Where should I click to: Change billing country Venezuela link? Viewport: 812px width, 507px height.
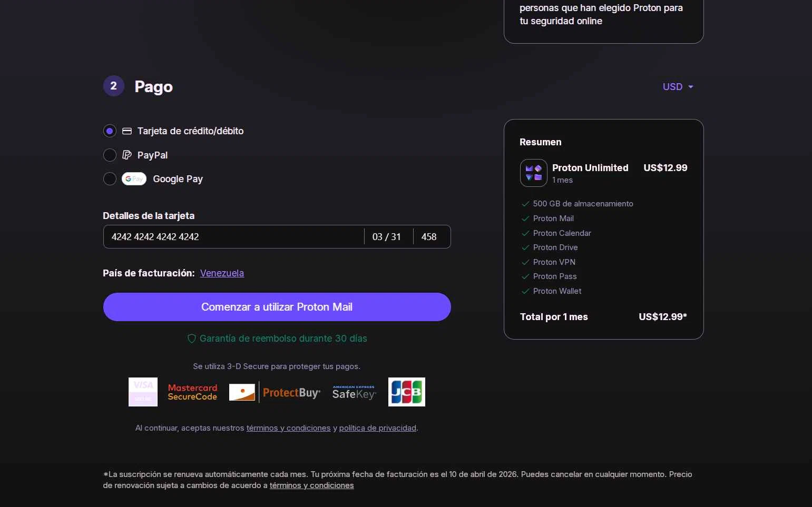[x=222, y=273]
